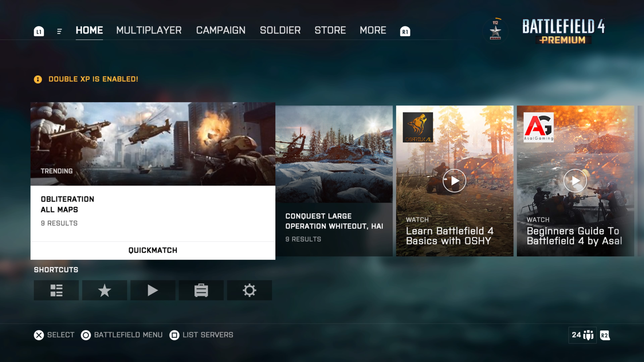The width and height of the screenshot is (644, 362).
Task: Open the server browser list shortcut
Action: 56,290
